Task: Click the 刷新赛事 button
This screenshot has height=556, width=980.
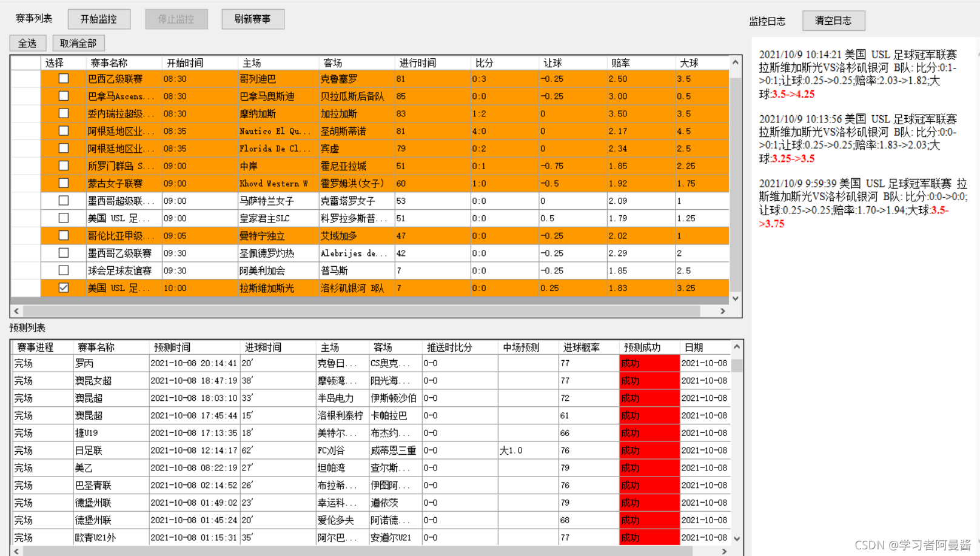Action: coord(253,19)
